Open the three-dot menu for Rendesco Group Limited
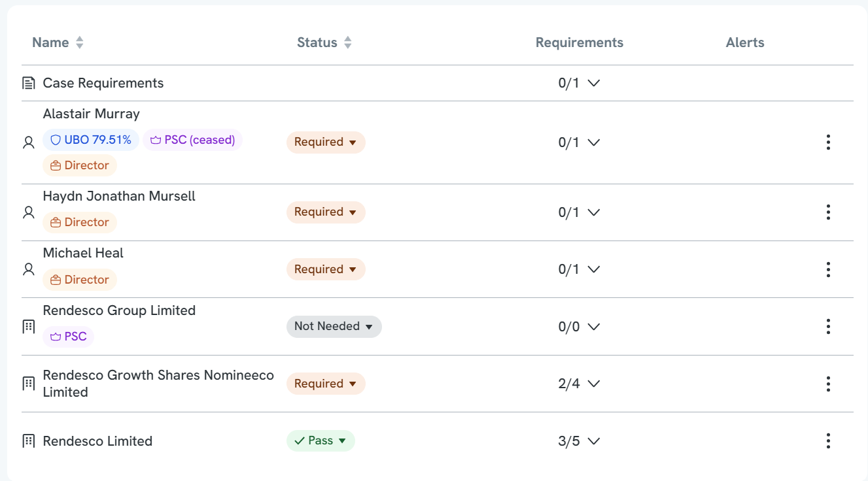Image resolution: width=868 pixels, height=481 pixels. click(828, 327)
